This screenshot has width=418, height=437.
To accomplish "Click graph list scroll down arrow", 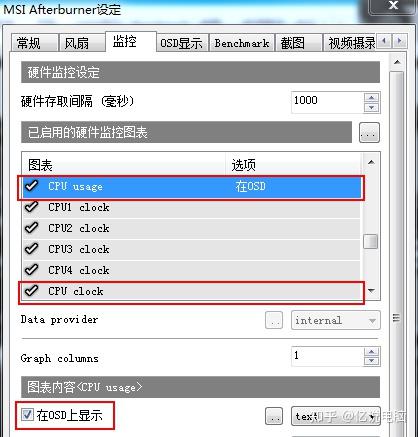I will 371,291.
